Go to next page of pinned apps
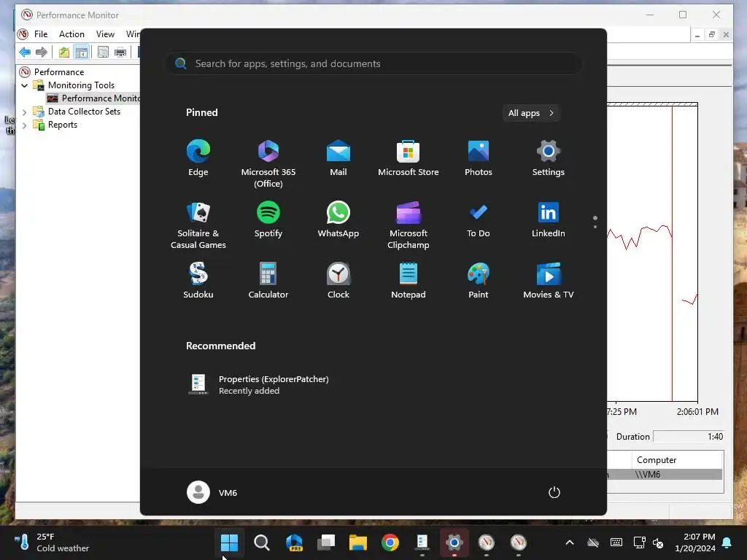747x560 pixels. pos(595,227)
